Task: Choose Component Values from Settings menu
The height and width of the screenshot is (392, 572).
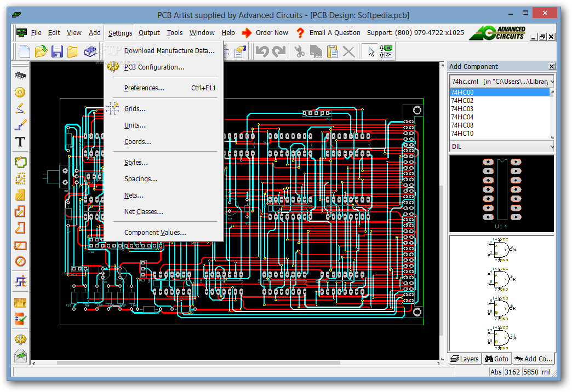Action: [164, 232]
